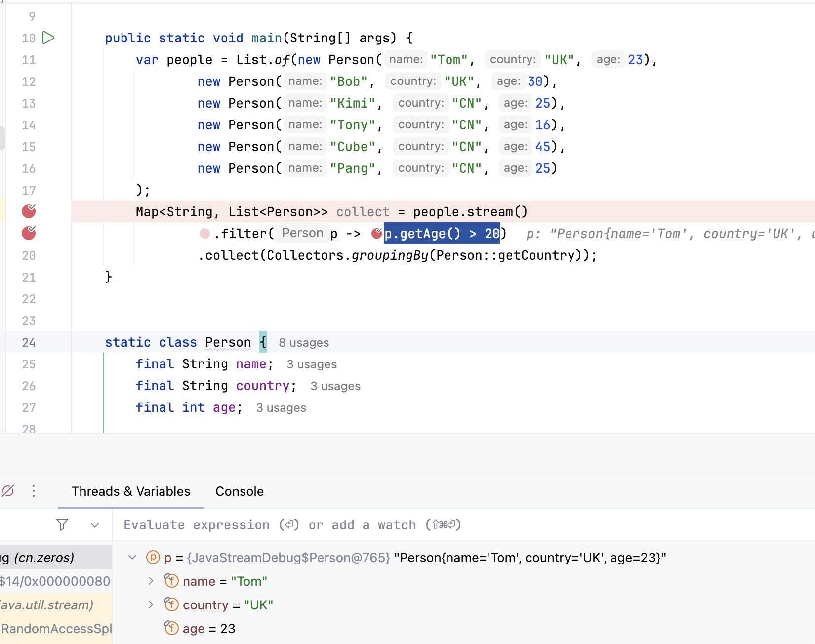This screenshot has width=815, height=644.
Task: Click the frames filter funnel icon
Action: [62, 524]
